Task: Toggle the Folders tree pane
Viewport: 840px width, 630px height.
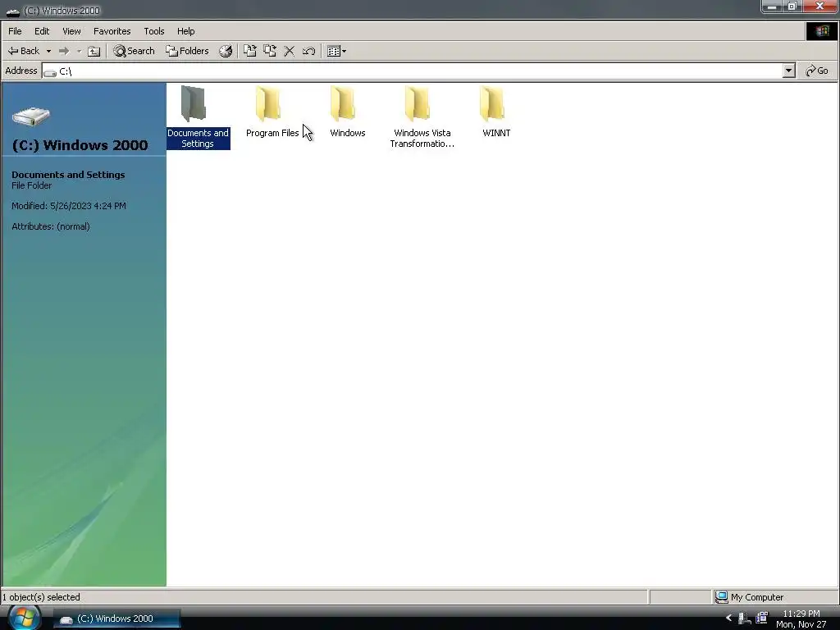Action: tap(187, 51)
